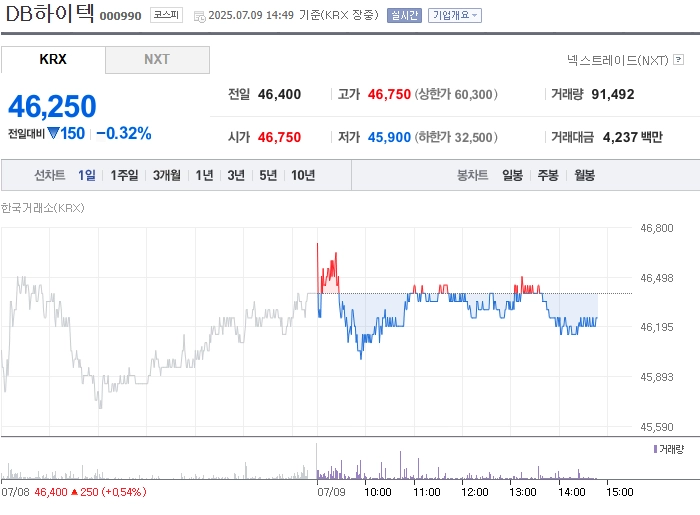Viewport: 700px width, 515px height.
Task: Select the 1일 line chart period
Action: pyautogui.click(x=87, y=175)
